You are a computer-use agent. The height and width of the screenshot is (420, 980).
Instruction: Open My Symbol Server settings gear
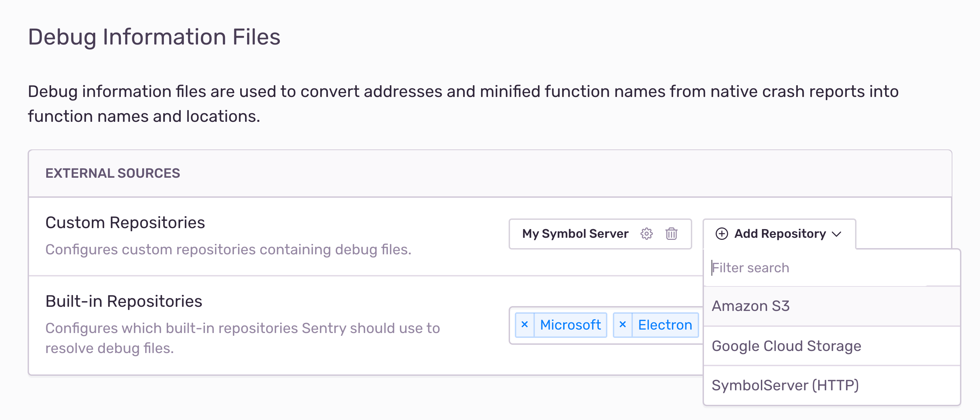point(646,234)
